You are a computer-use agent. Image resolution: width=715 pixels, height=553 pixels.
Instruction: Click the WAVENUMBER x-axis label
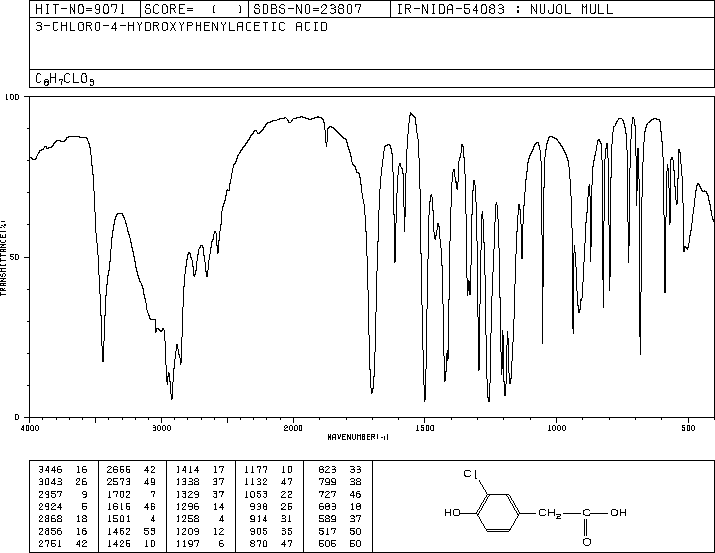[x=358, y=437]
